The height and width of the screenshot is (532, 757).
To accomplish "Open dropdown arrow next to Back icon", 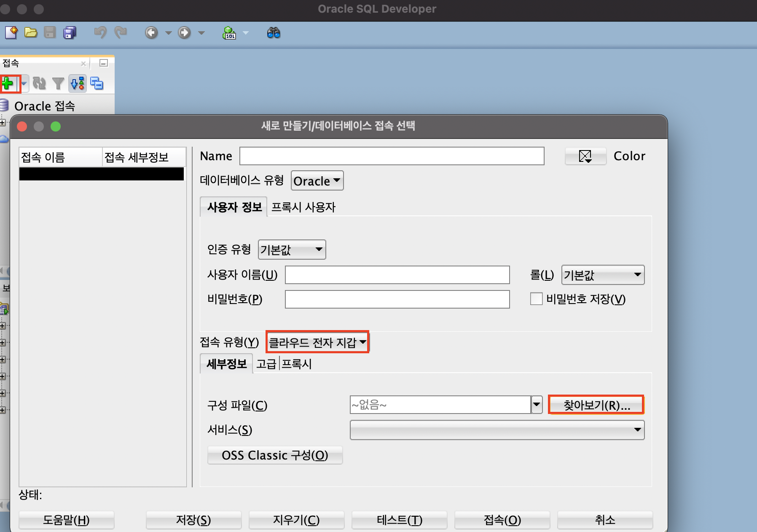I will pyautogui.click(x=169, y=32).
